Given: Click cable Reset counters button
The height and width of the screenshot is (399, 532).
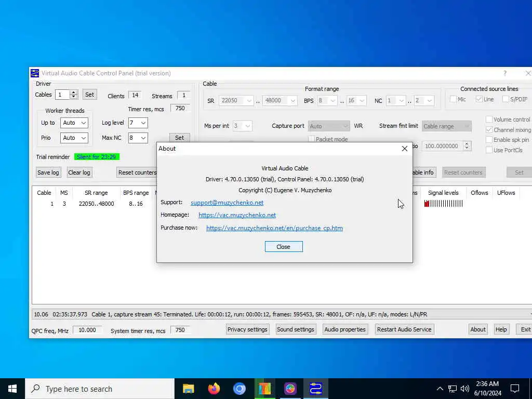Looking at the screenshot, I should [x=463, y=172].
